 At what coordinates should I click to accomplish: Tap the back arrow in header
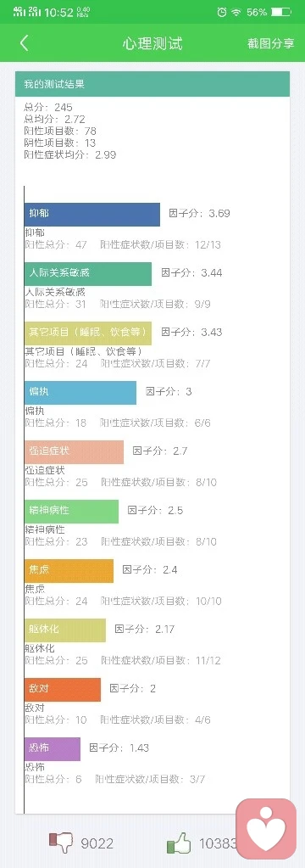[x=24, y=43]
